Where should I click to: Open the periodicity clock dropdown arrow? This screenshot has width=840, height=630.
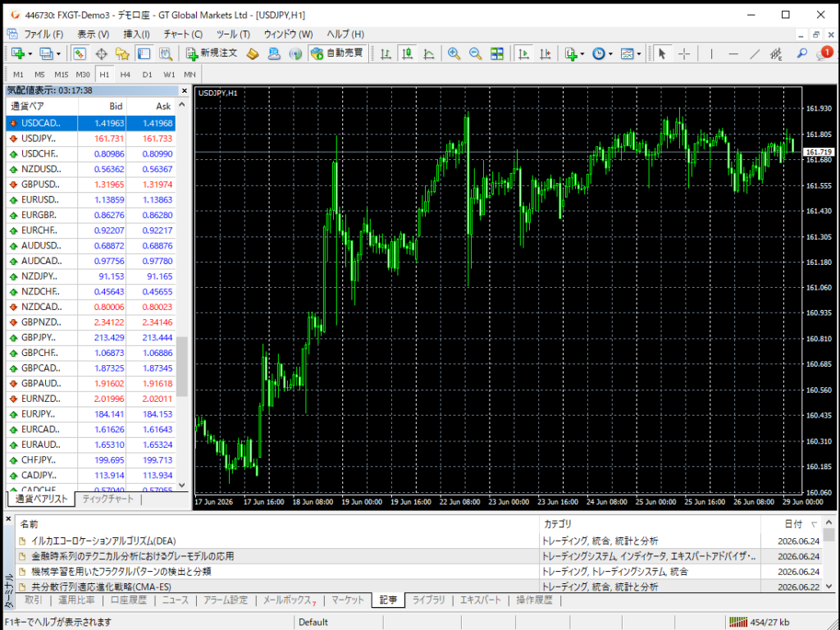610,53
